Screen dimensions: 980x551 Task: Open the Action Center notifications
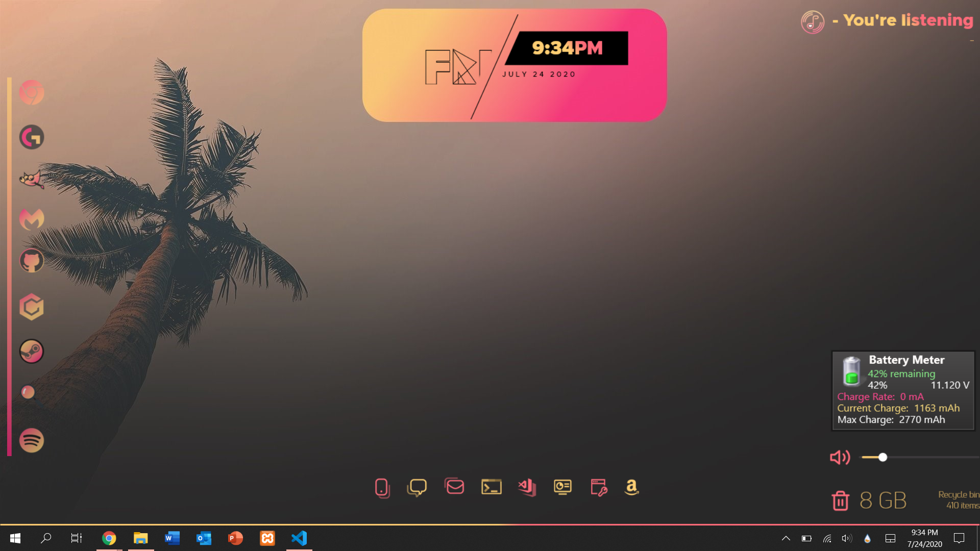coord(959,538)
